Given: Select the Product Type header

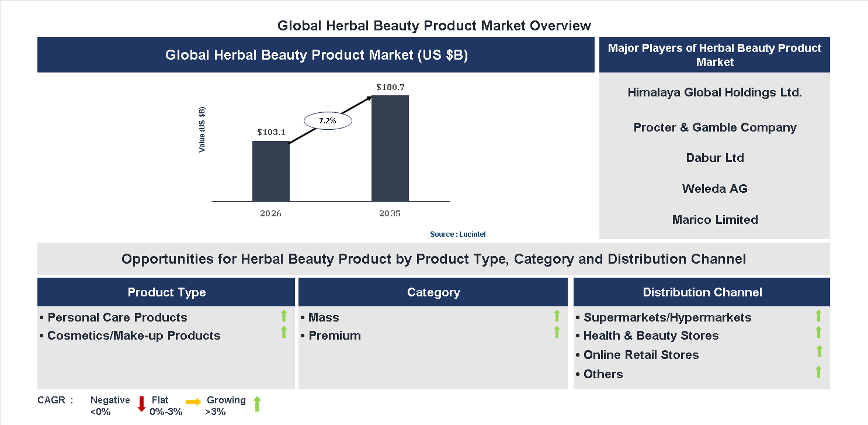Looking at the screenshot, I should tap(166, 292).
